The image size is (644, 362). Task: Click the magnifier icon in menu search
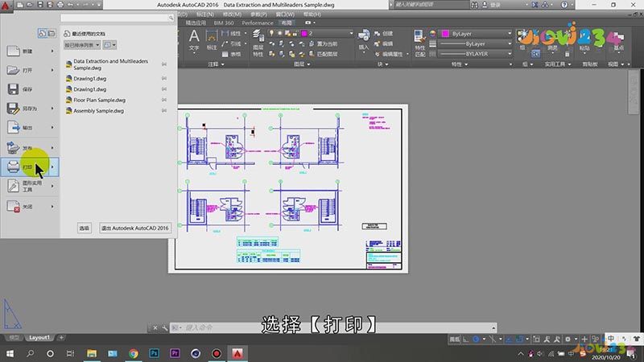(171, 18)
